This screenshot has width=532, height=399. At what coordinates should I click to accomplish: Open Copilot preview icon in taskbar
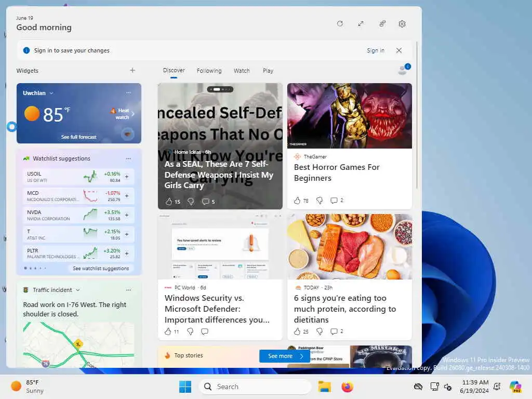click(x=515, y=387)
